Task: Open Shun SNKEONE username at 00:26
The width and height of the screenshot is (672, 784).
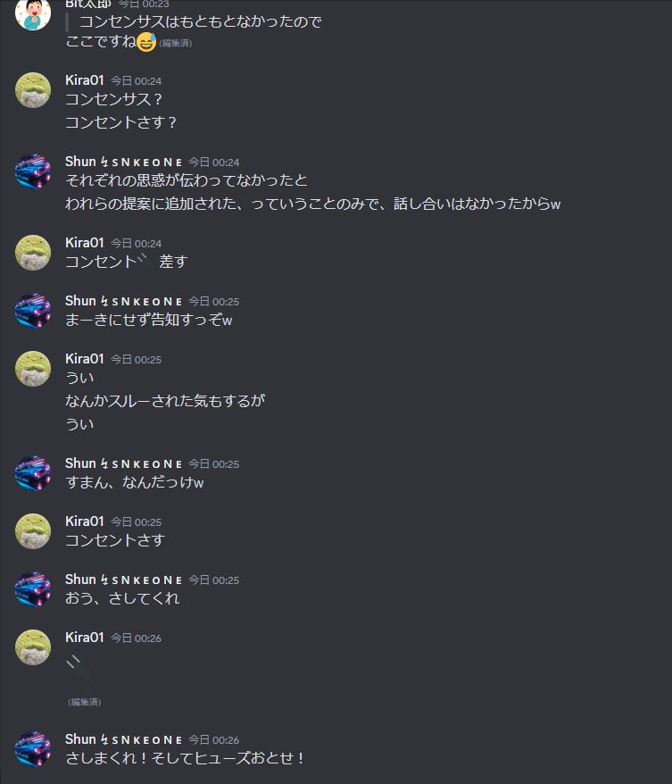Action: (x=123, y=739)
